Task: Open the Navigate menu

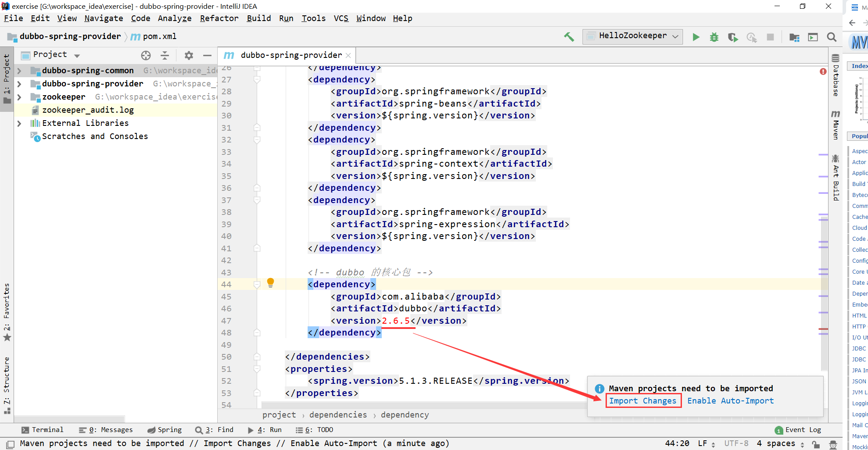Action: [104, 18]
